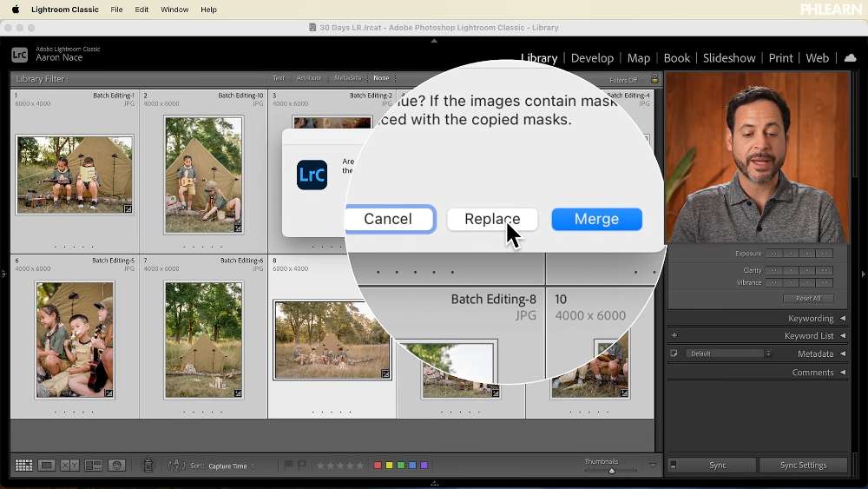Screen dimensions: 868x489
Task: Switch to the Book module
Action: tap(676, 58)
